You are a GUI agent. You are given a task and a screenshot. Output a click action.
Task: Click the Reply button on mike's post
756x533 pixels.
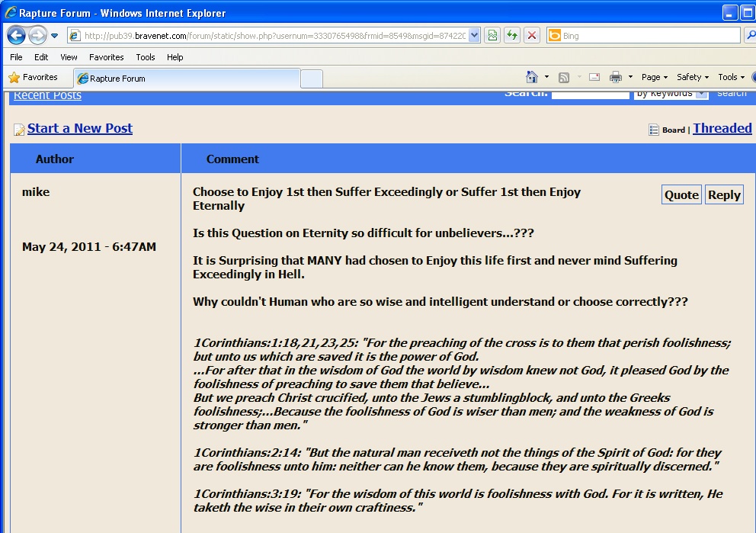[724, 195]
